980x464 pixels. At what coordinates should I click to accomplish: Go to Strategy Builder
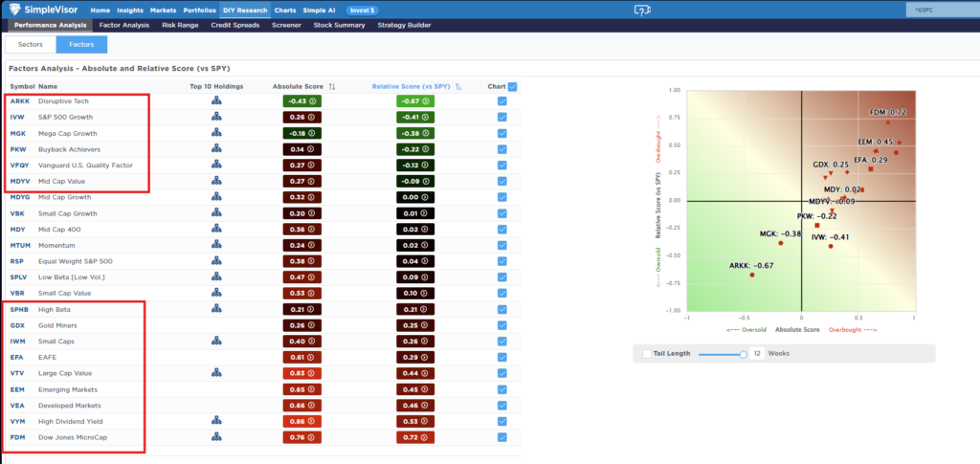pos(404,25)
